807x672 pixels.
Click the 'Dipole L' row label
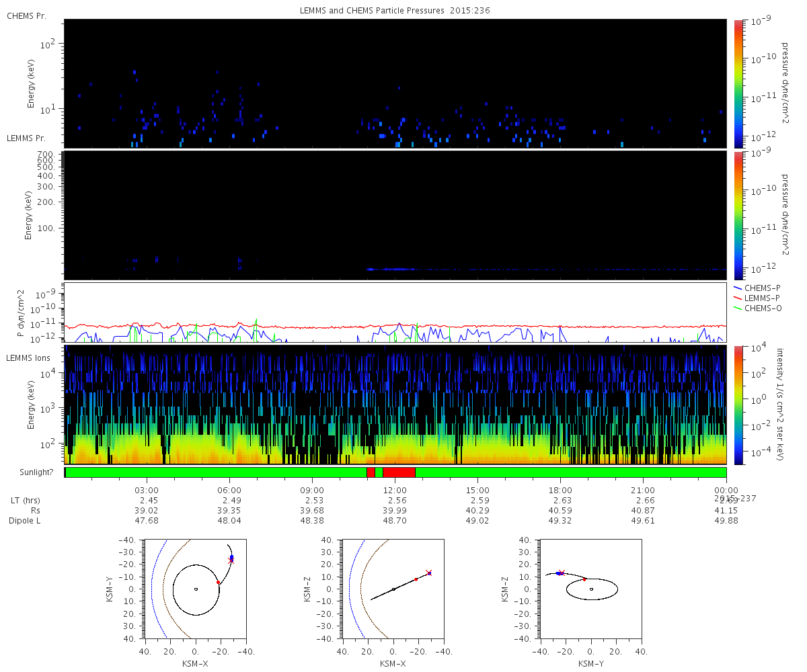26,521
